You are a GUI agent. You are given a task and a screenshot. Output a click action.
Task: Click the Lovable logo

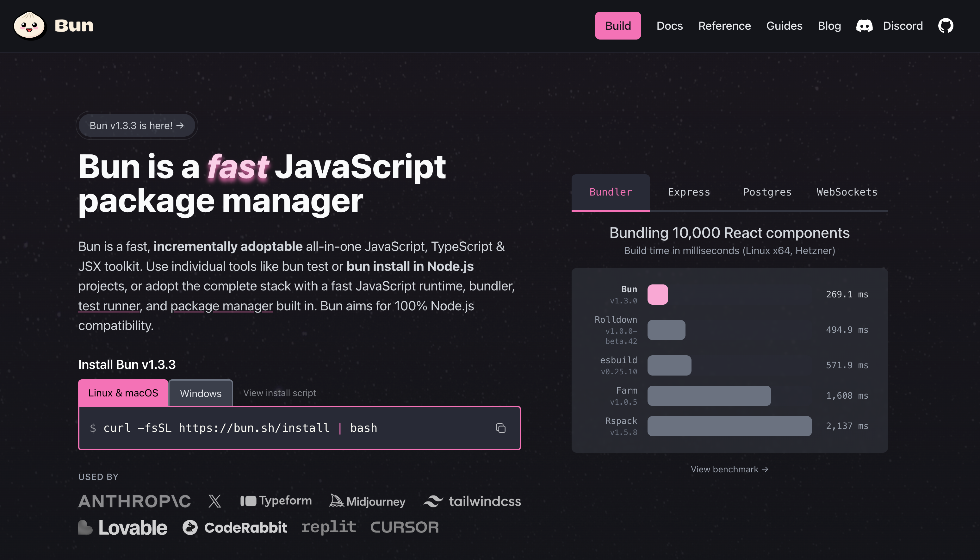pyautogui.click(x=123, y=527)
